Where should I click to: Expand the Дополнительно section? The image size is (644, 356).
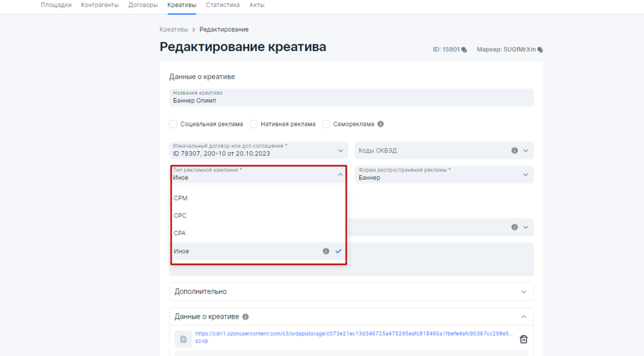(351, 292)
